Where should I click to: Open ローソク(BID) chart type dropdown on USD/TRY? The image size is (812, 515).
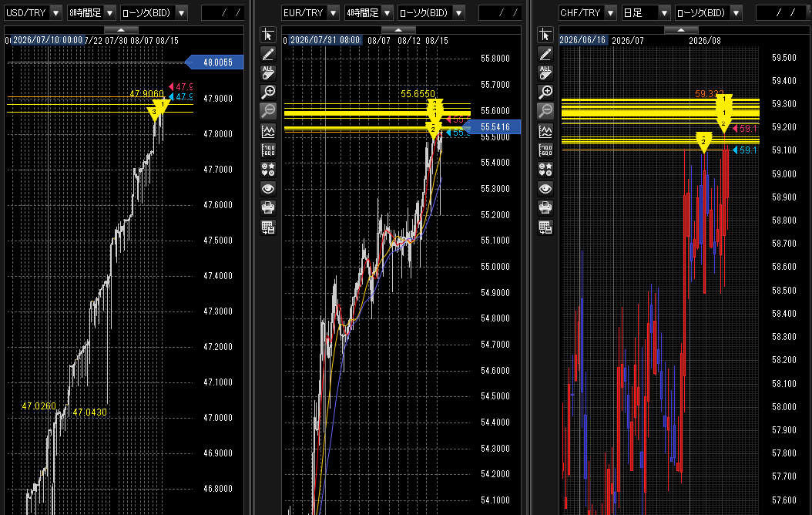(154, 12)
